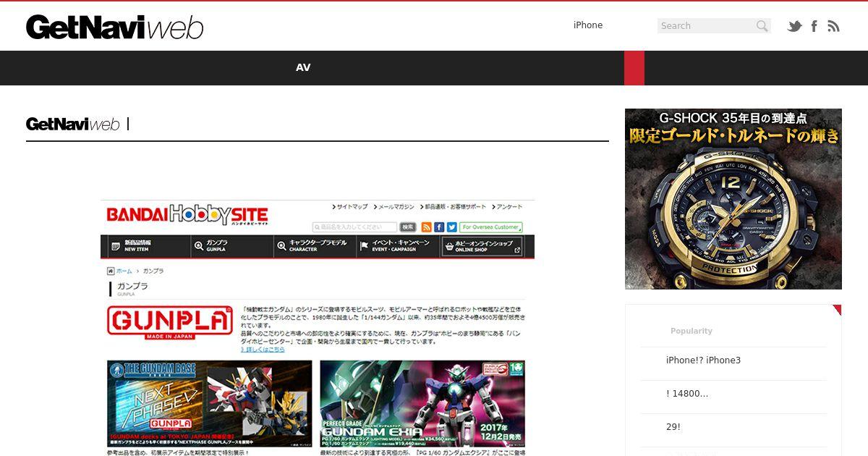Open the "iPhone!? iPhone3" popular article
Viewport: 868px width, 456px height.
point(703,360)
